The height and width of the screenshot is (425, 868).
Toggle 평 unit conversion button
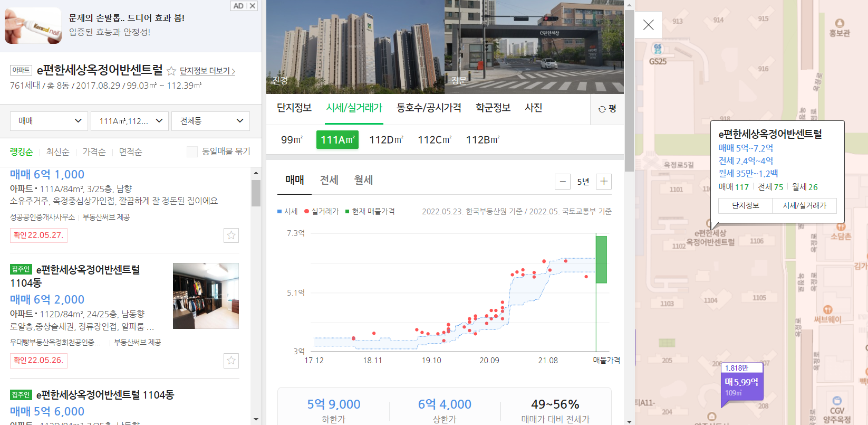[607, 109]
